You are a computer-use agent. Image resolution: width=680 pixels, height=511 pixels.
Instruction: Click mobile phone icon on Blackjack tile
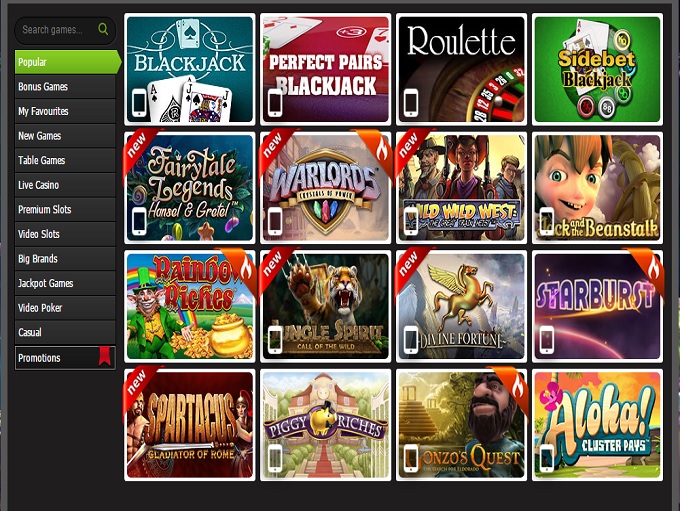tap(139, 102)
